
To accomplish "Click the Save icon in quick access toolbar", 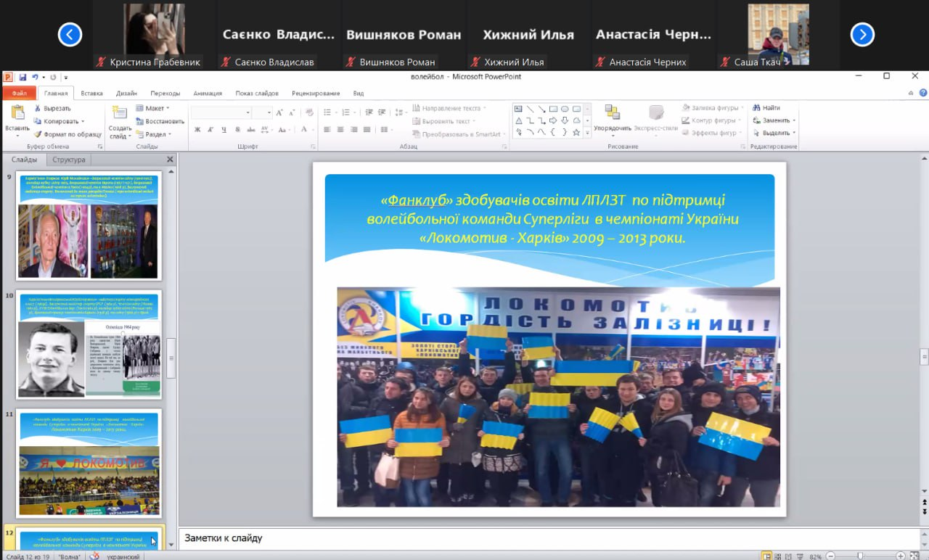I will pos(22,77).
